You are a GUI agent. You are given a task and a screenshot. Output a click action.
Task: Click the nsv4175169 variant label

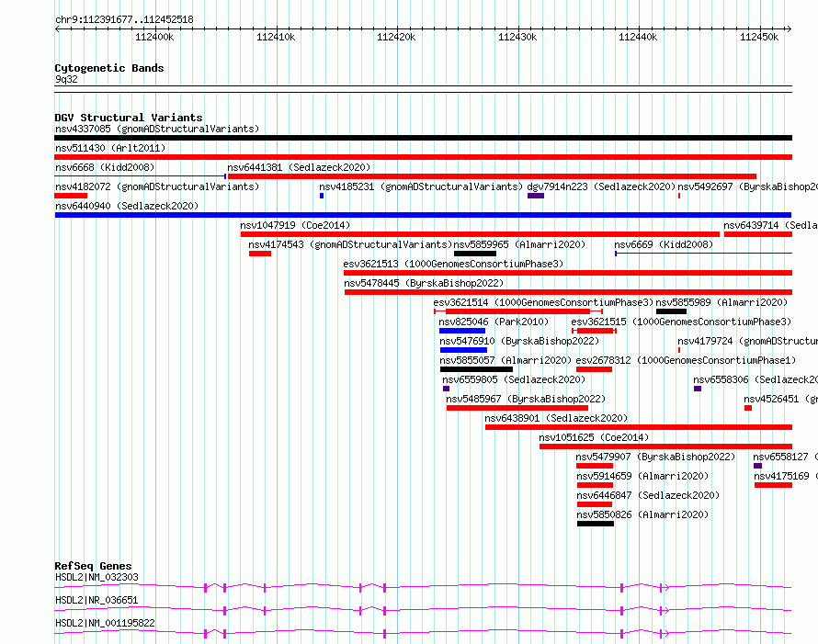point(786,476)
